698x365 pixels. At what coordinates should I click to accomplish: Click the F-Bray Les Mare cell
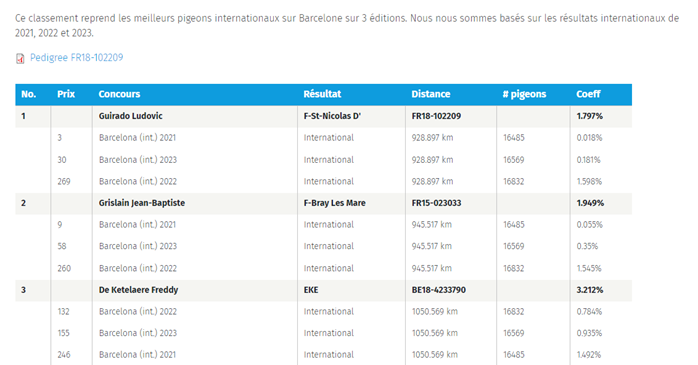click(x=334, y=203)
